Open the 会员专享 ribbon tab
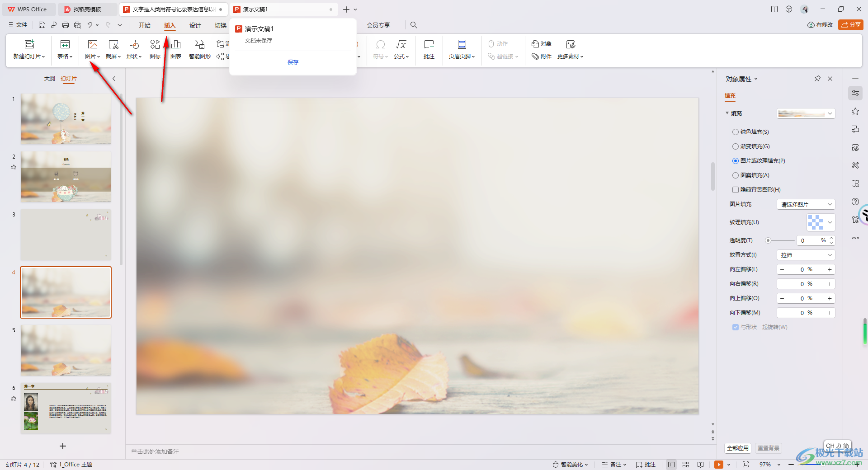Screen dimensions: 868x470 pos(378,25)
